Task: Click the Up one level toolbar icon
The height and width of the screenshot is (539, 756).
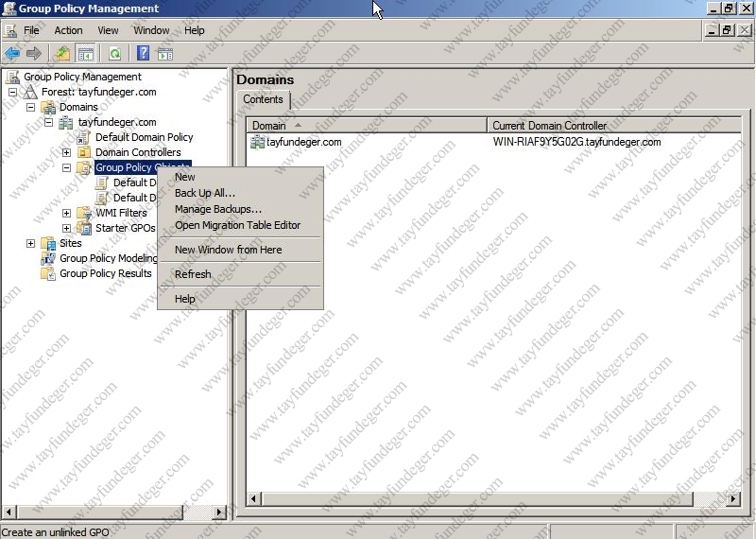Action: pos(62,53)
